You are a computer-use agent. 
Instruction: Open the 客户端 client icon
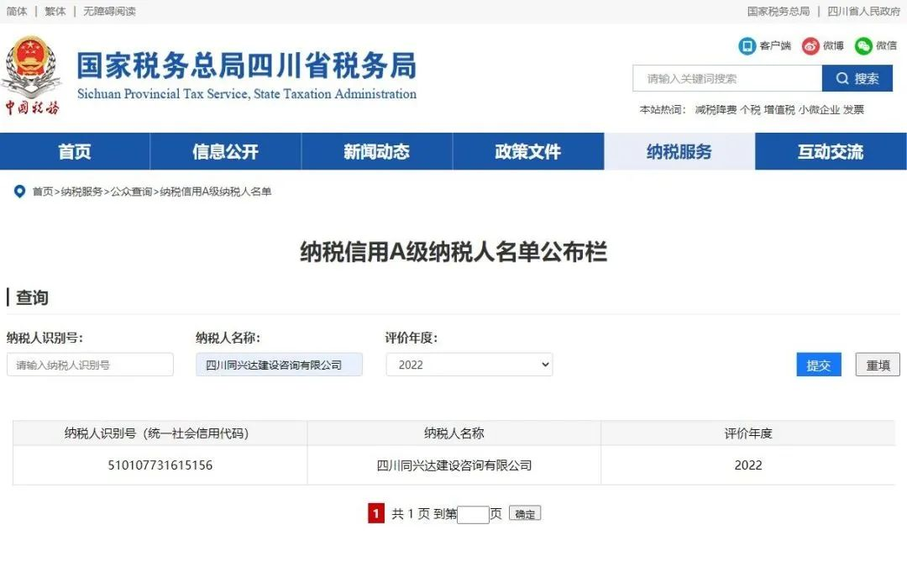click(x=747, y=45)
